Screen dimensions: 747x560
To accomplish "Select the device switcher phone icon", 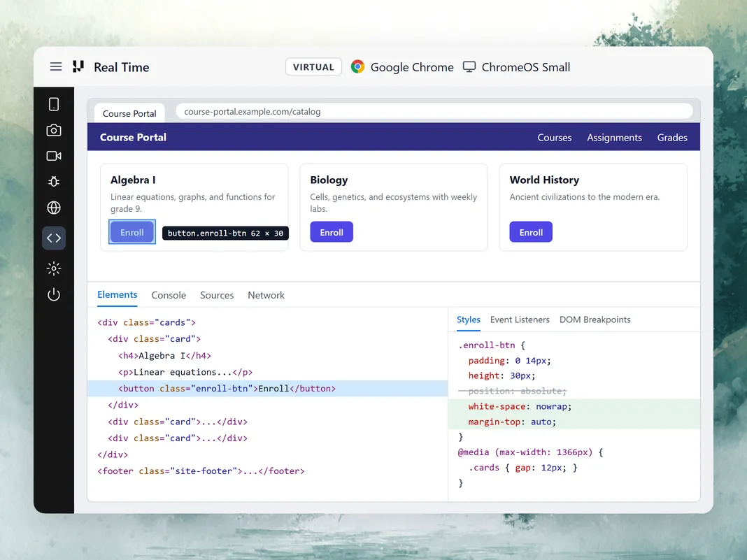I will coord(54,104).
